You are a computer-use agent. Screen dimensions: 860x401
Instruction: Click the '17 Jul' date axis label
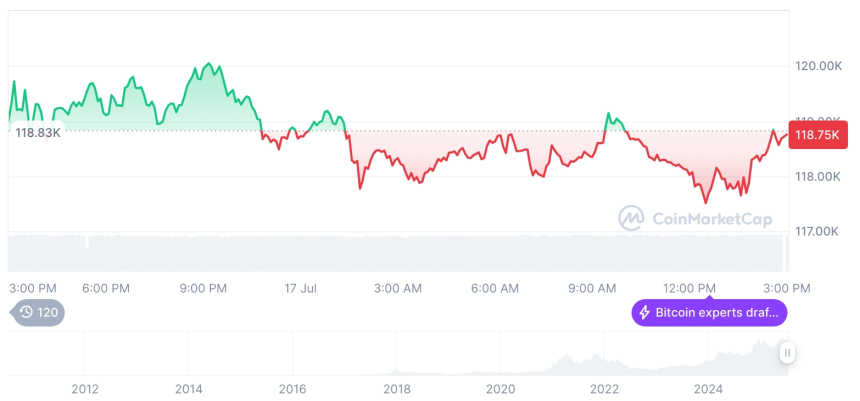[x=300, y=288]
